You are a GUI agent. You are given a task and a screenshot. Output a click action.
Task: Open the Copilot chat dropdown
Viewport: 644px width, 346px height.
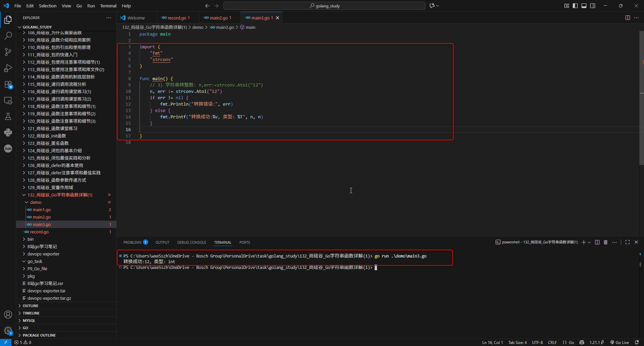tap(438, 6)
